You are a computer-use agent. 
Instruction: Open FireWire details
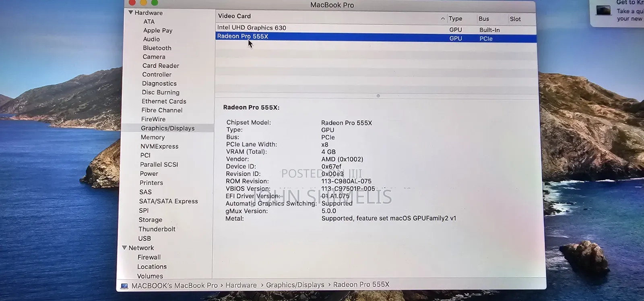153,119
